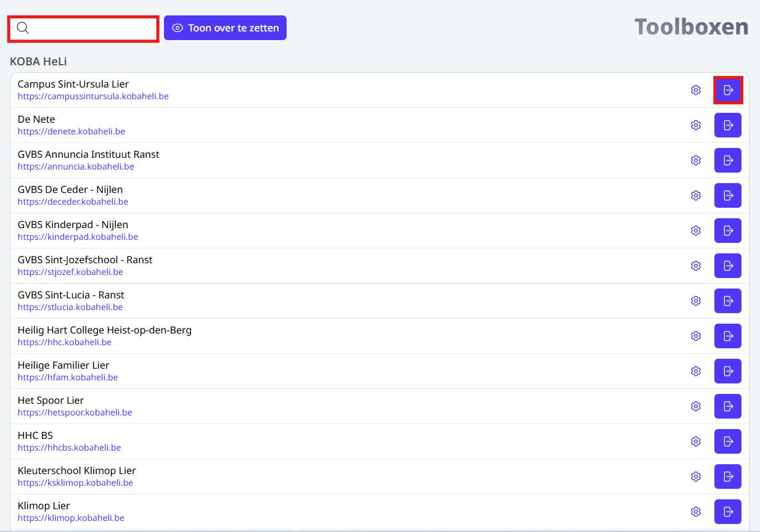Enter GVBS De Ceder - Nijlen toolbox
Screen dimensions: 760x532
728,195
